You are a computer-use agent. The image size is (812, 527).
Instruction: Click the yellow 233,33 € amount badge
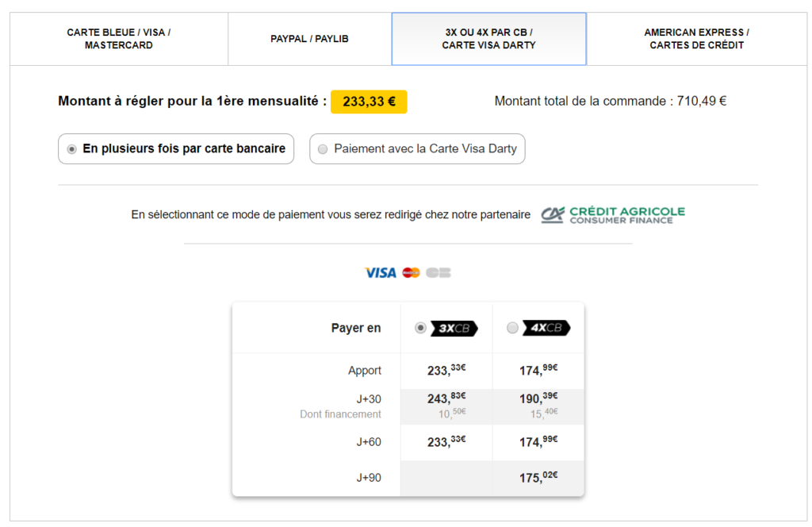coord(369,102)
